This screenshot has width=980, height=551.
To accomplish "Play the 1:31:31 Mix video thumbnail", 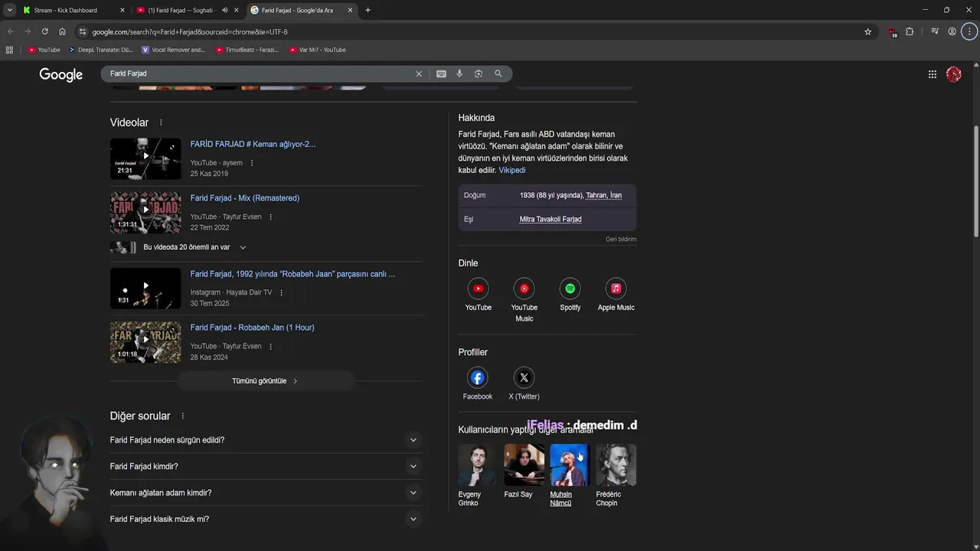I will coord(145,212).
